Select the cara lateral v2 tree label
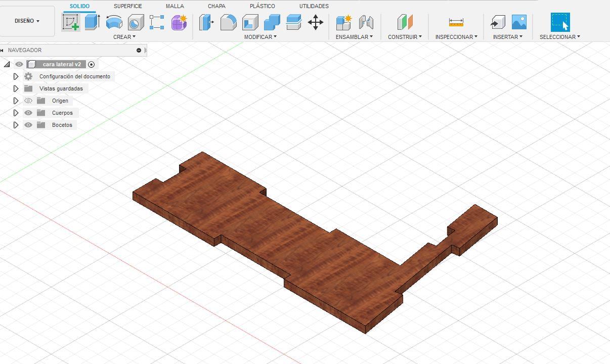The image size is (610, 364). click(62, 64)
